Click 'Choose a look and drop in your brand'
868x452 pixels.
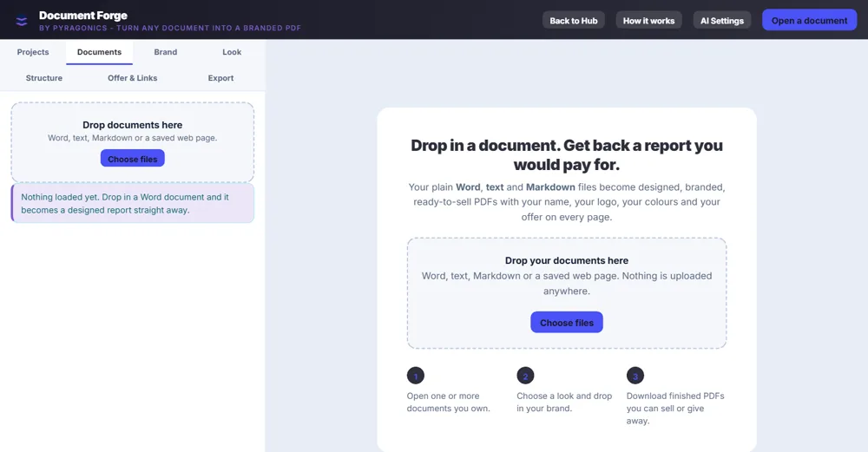pos(564,403)
